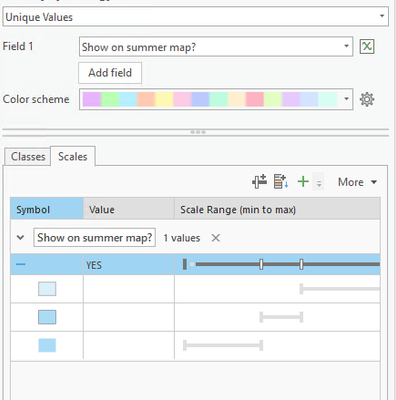This screenshot has height=400, width=396.
Task: Select the Scales tab
Action: click(x=73, y=156)
